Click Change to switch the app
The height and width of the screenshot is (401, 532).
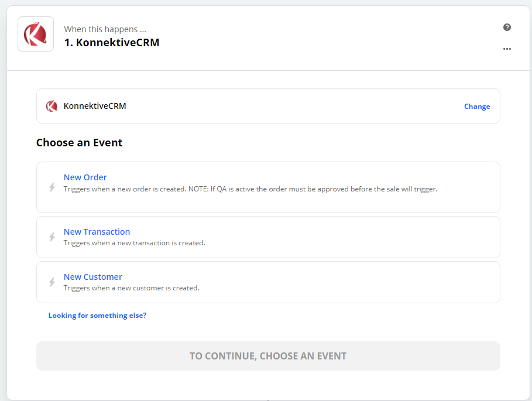tap(477, 107)
